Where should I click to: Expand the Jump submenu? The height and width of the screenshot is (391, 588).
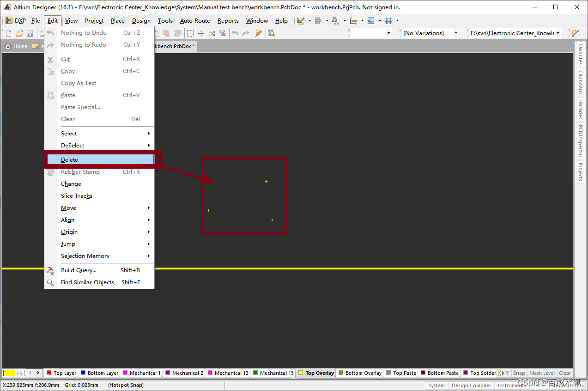99,244
